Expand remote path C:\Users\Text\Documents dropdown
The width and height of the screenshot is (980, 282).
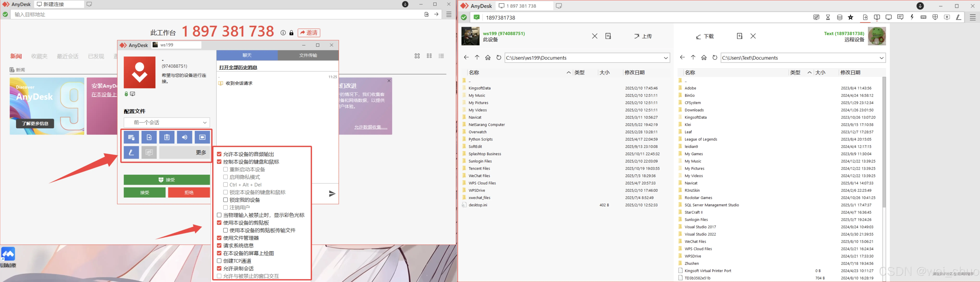(x=882, y=58)
